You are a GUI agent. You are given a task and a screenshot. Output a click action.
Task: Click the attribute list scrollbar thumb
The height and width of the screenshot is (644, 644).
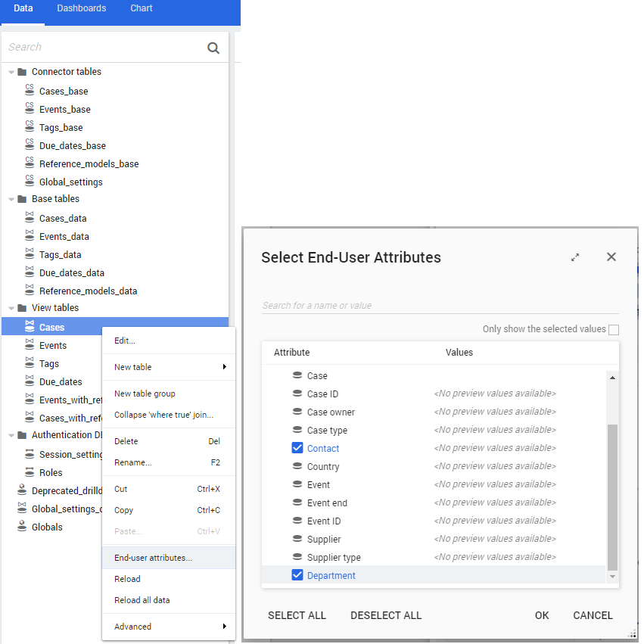612,497
